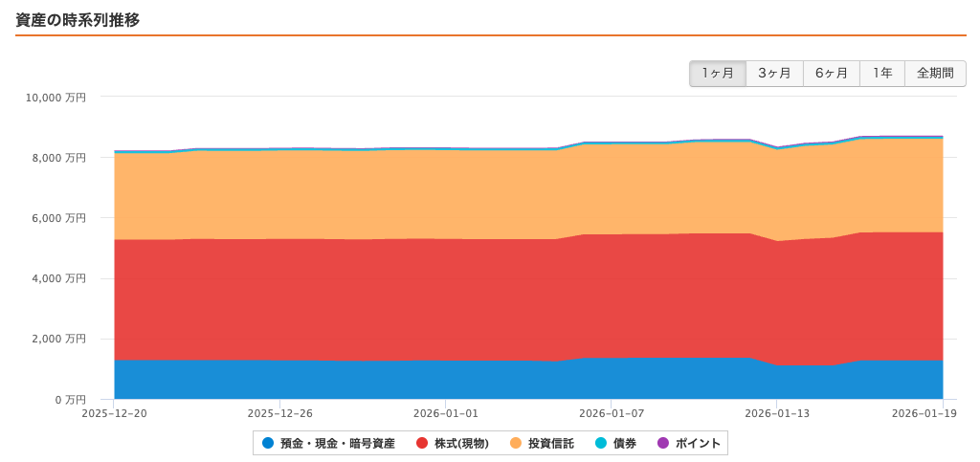
Task: Click the orange 投資信託 legend circle
Action: (x=516, y=444)
